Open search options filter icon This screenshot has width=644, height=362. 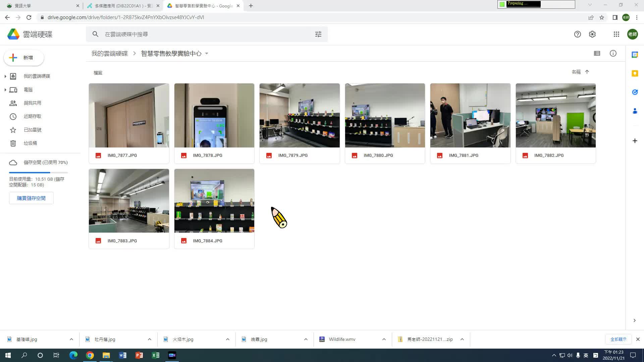click(318, 34)
